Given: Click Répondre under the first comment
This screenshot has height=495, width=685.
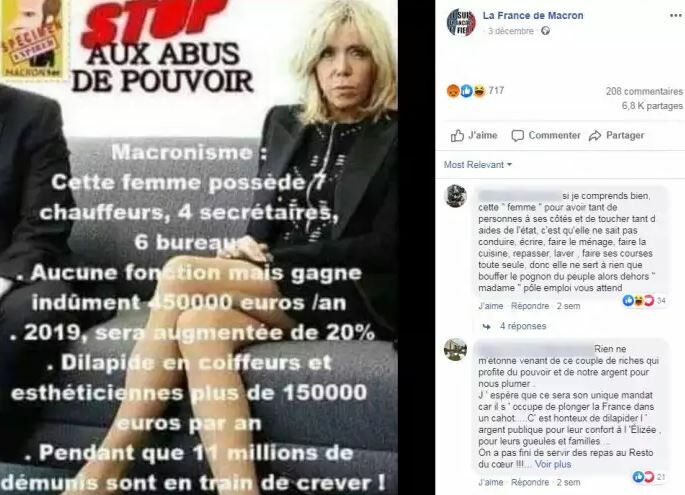Looking at the screenshot, I should [530, 306].
